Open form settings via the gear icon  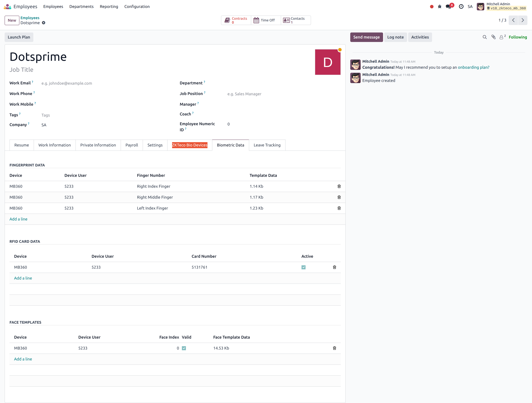44,23
